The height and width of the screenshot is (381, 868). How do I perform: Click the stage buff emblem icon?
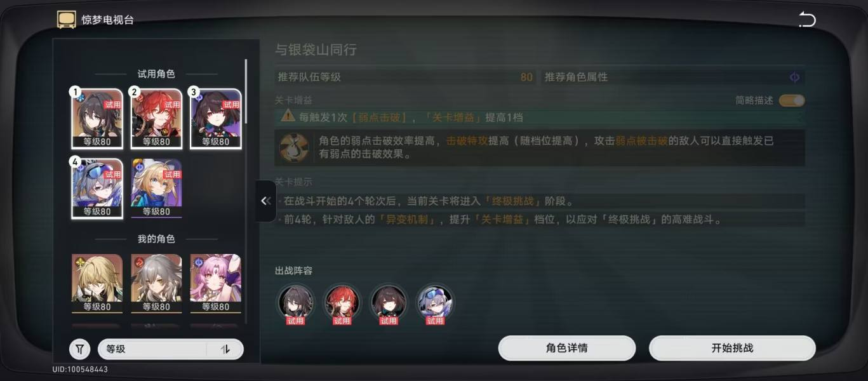pyautogui.click(x=293, y=147)
